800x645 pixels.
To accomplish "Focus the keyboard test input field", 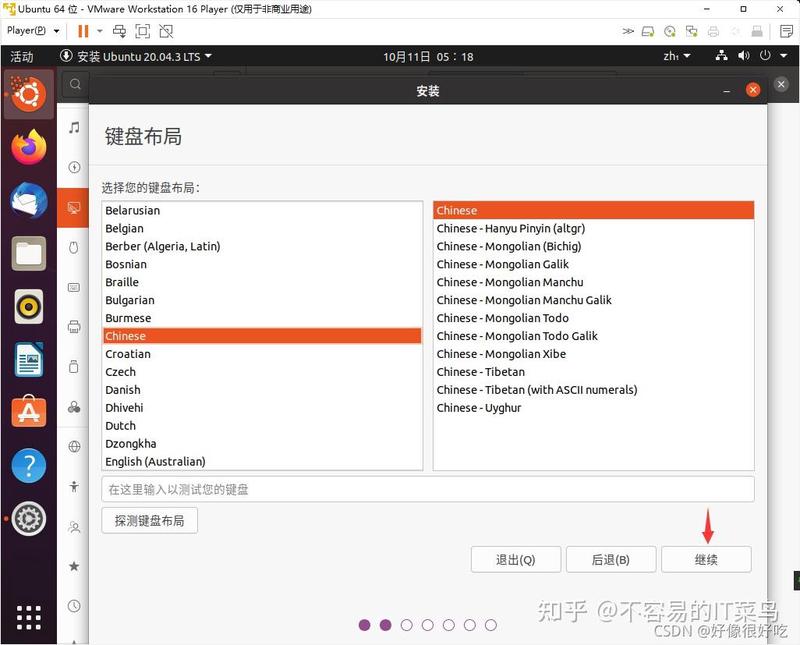I will pyautogui.click(x=428, y=489).
